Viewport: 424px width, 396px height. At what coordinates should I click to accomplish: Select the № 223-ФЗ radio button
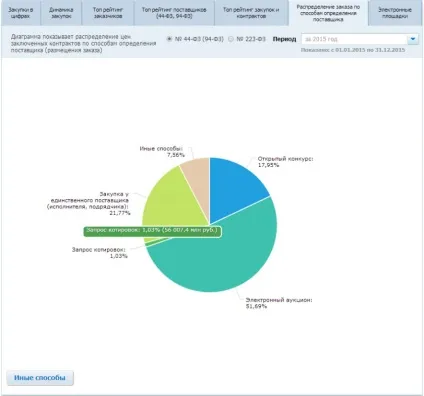pos(231,39)
